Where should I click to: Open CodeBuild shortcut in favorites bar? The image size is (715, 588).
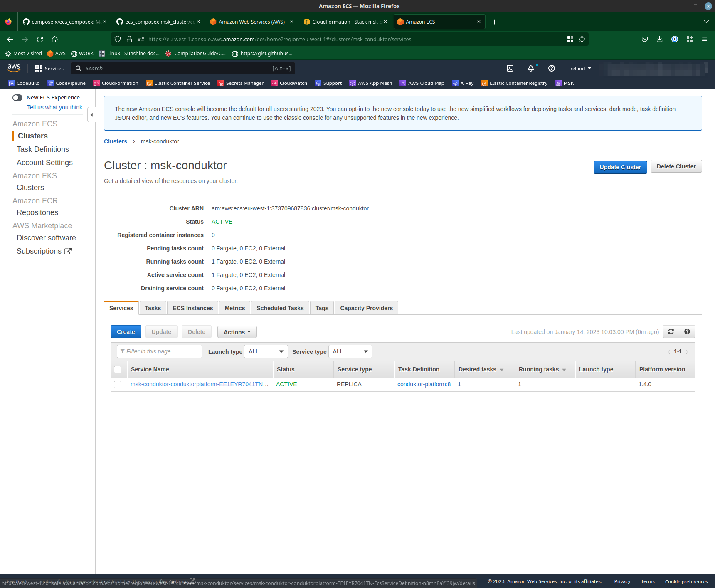(24, 83)
